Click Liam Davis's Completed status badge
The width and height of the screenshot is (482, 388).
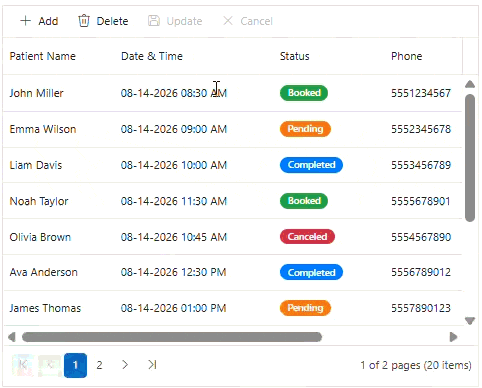coord(311,165)
